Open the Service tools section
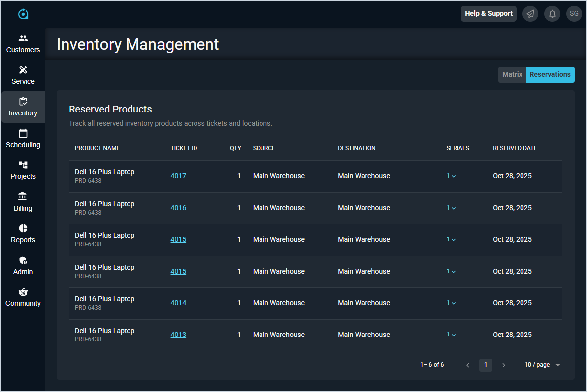 [x=23, y=75]
